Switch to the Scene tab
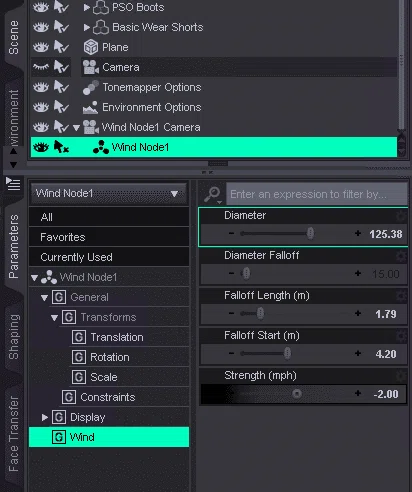This screenshot has width=412, height=492. point(14,38)
